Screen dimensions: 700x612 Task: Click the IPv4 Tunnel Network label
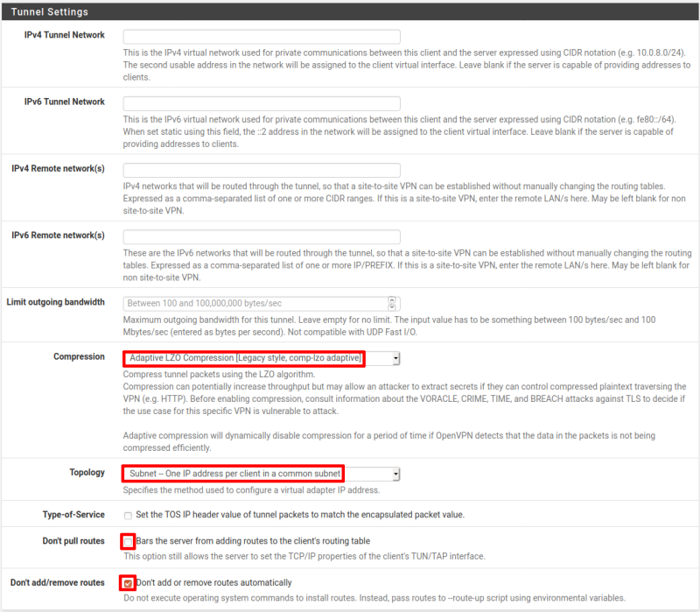click(x=64, y=35)
